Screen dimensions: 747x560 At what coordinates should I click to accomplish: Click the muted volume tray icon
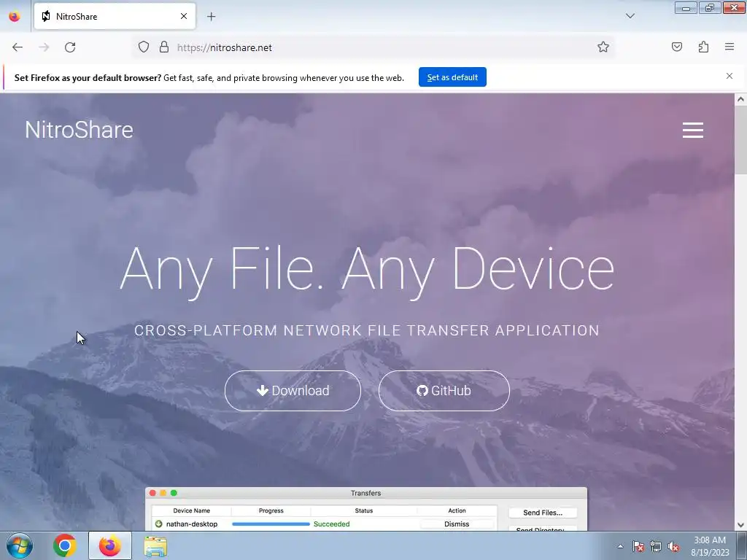(x=673, y=546)
